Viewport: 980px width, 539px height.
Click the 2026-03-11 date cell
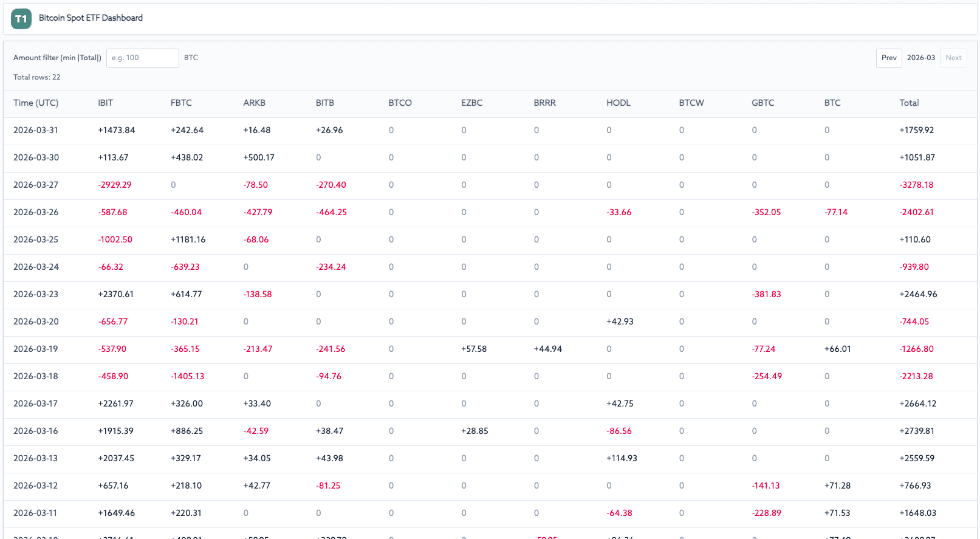pos(36,513)
